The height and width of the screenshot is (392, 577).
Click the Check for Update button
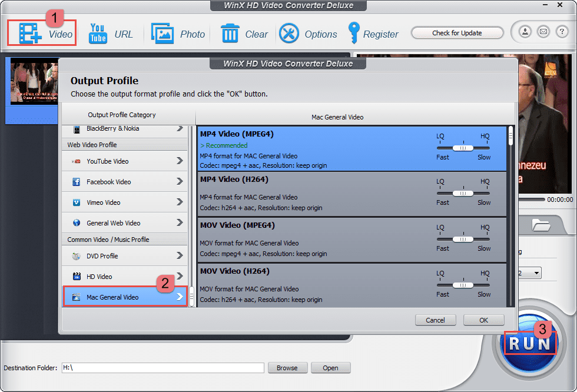pos(457,33)
